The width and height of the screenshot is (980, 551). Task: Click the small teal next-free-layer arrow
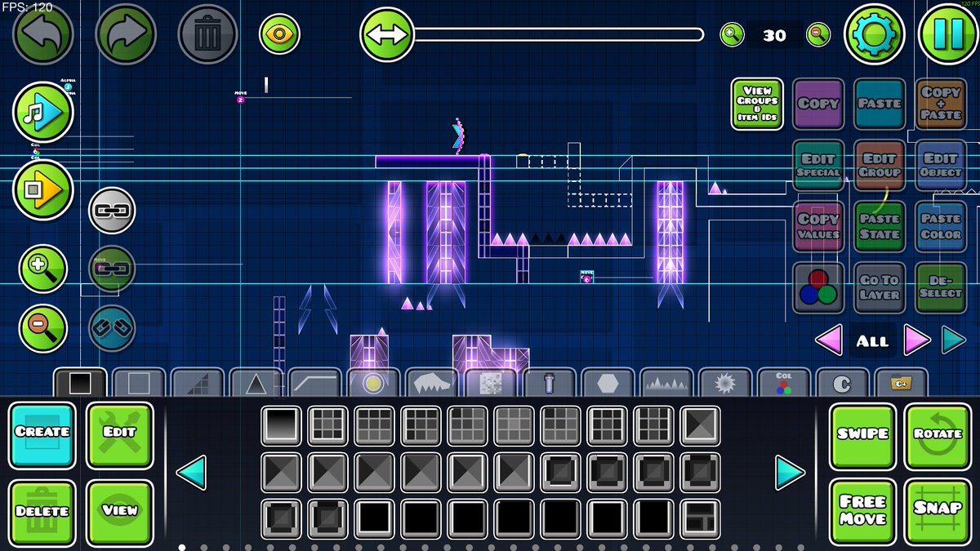tap(953, 340)
